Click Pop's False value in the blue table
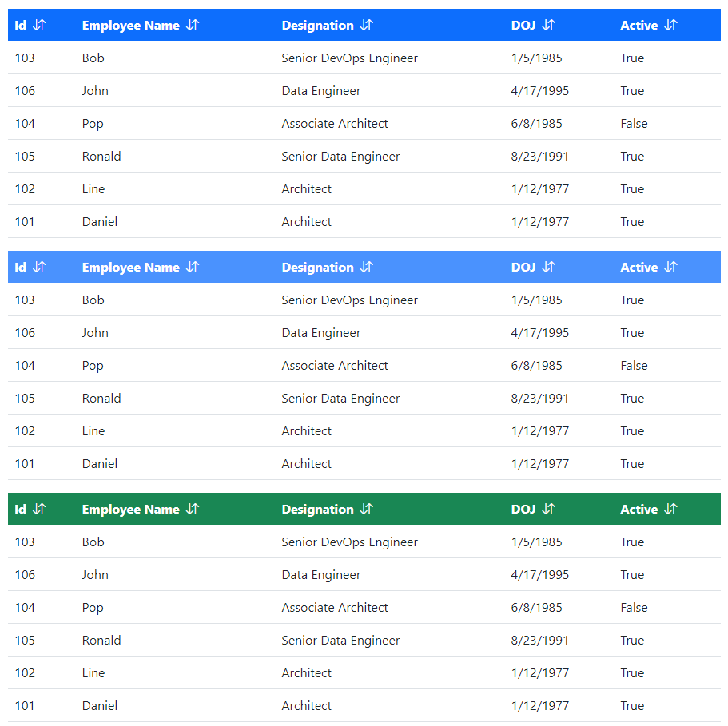The height and width of the screenshot is (726, 728). 634,123
